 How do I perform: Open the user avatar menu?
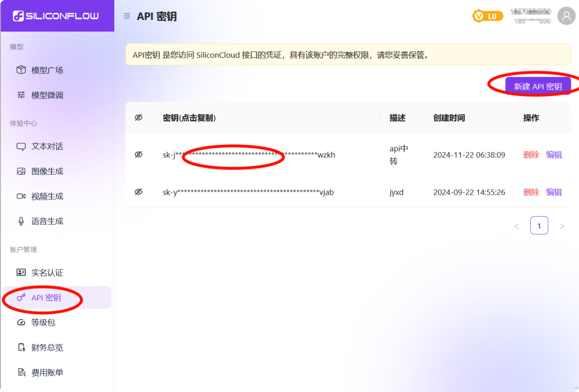[566, 16]
